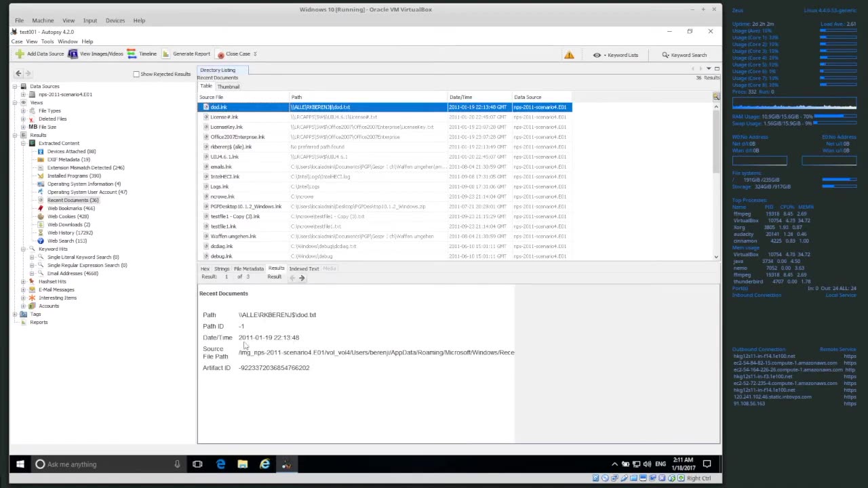The height and width of the screenshot is (488, 868).
Task: Expand File Types node
Action: click(23, 110)
